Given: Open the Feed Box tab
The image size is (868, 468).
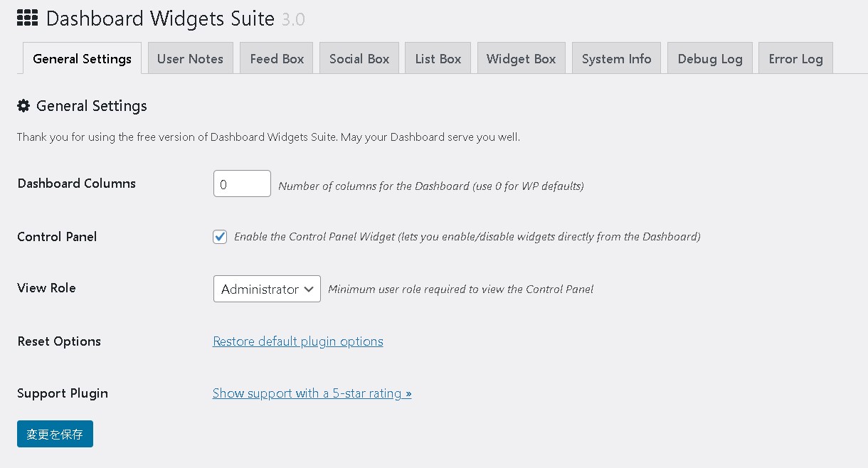Looking at the screenshot, I should [x=276, y=58].
